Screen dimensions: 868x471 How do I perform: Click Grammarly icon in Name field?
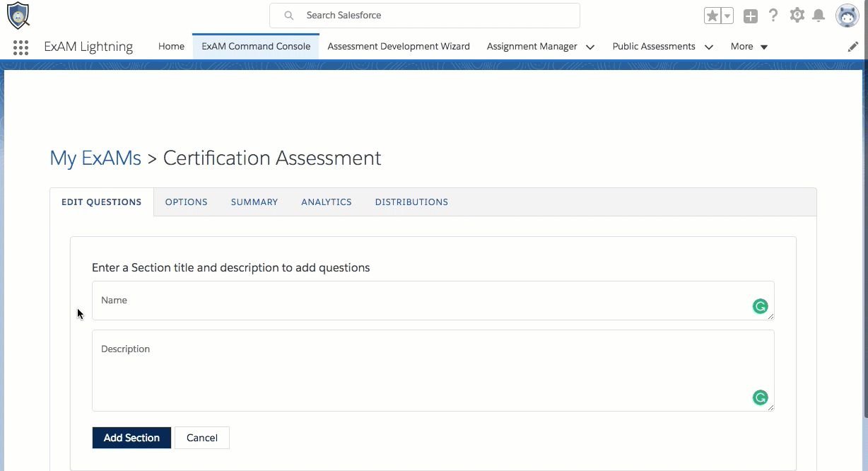(x=760, y=306)
